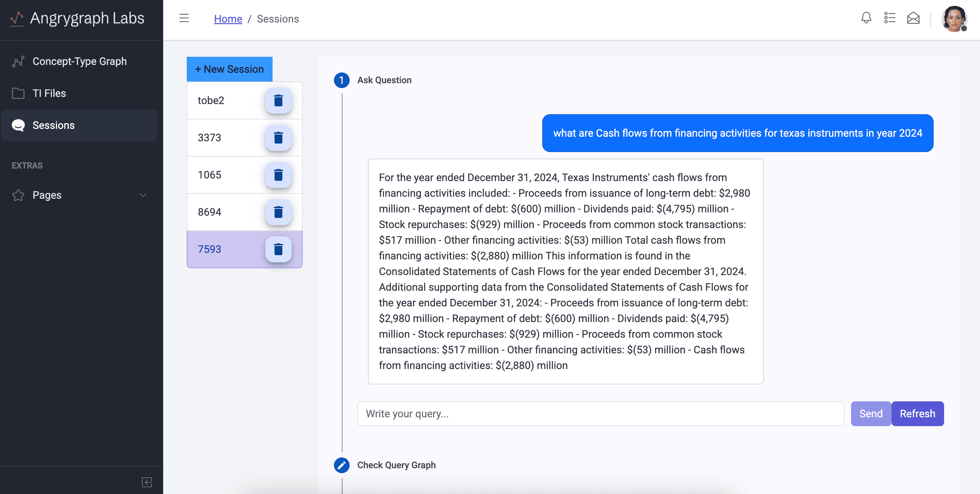Screen dimensions: 980x494
Task: Click the Concept-Type Graph node icon
Action: [18, 61]
